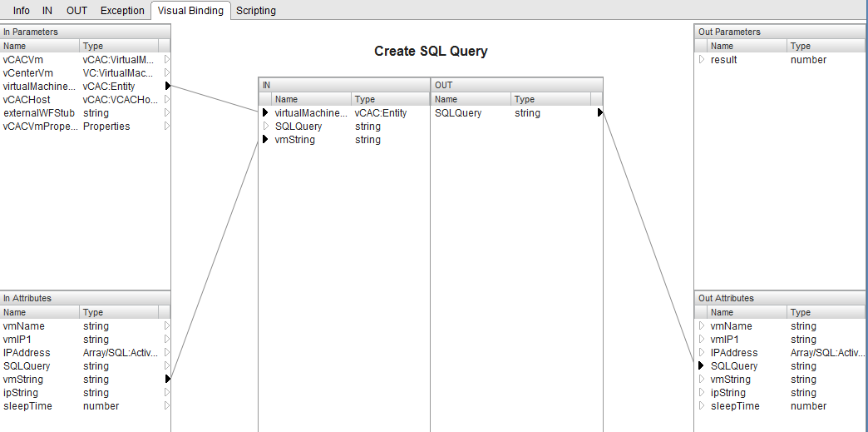Select the Info tab
Screen dimensions: 868x432
pyautogui.click(x=22, y=11)
